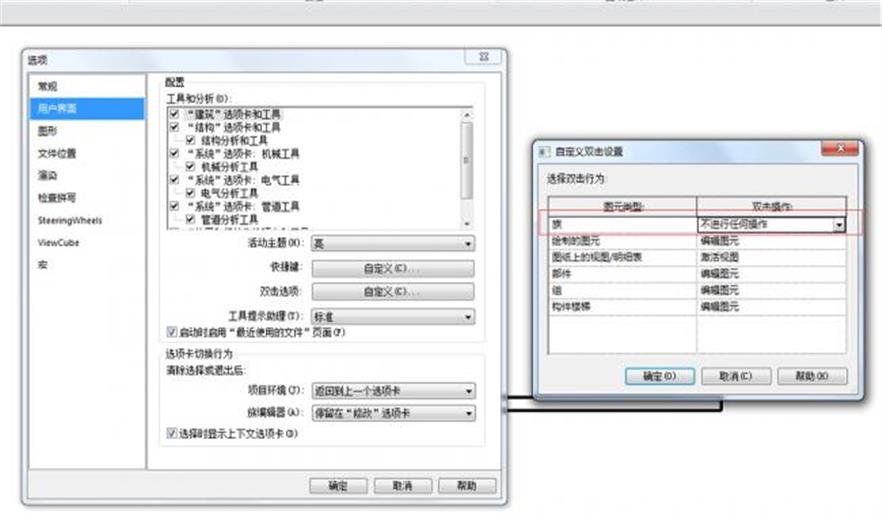Image resolution: width=882 pixels, height=526 pixels.
Task: Switch to the 图形 category
Action: pos(48,131)
